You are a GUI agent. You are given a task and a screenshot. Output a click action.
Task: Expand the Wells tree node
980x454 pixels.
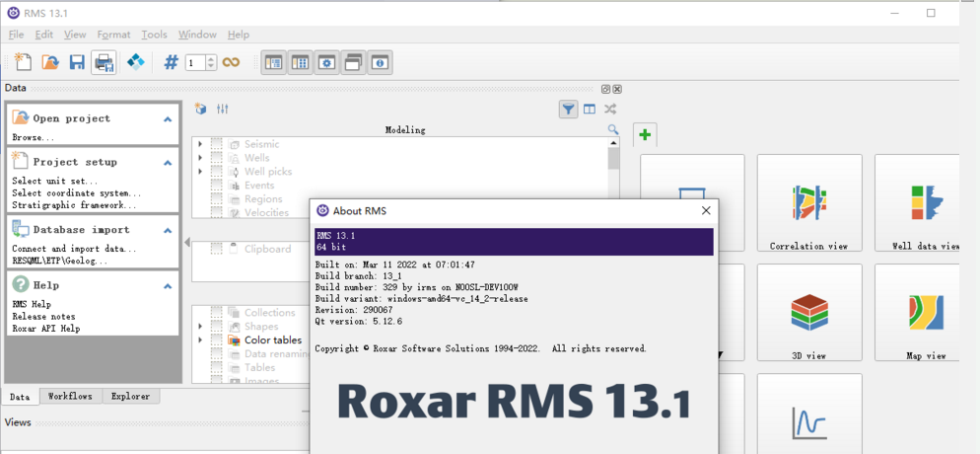200,158
